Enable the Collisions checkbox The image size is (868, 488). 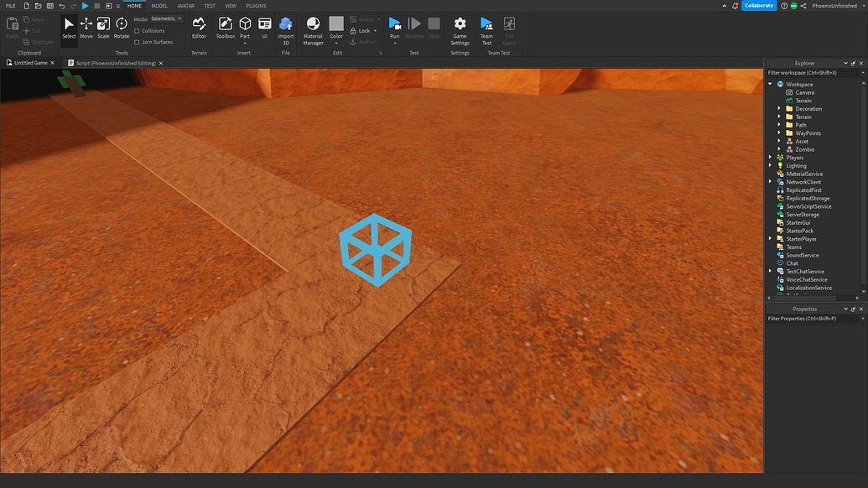[x=137, y=31]
